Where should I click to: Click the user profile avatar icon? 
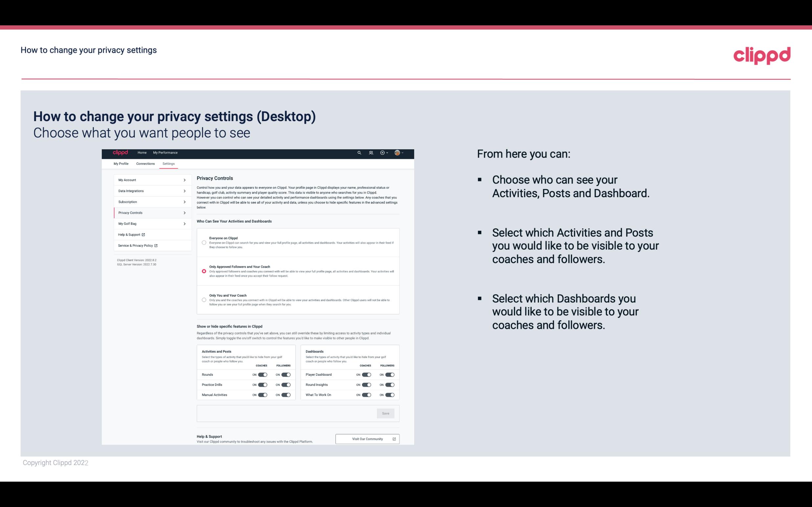tap(397, 153)
